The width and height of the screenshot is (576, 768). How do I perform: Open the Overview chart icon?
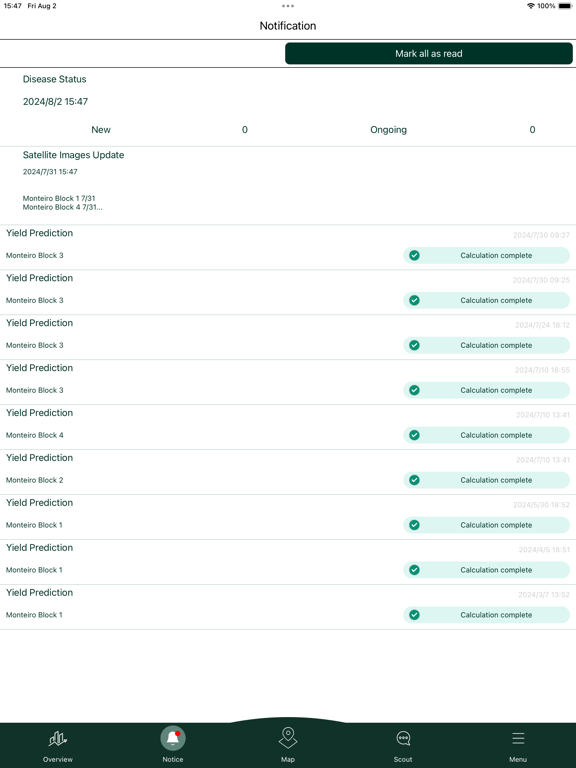pos(58,739)
